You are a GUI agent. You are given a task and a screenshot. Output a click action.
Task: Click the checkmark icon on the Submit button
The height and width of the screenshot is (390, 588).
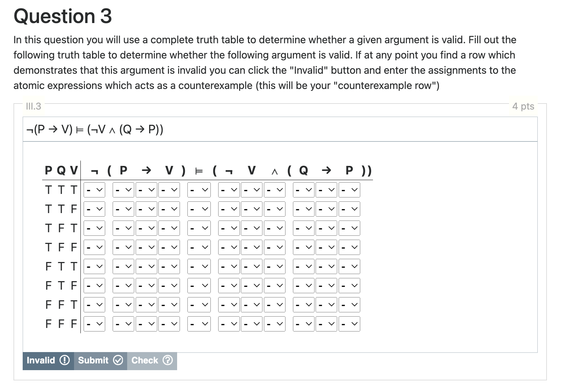[118, 360]
